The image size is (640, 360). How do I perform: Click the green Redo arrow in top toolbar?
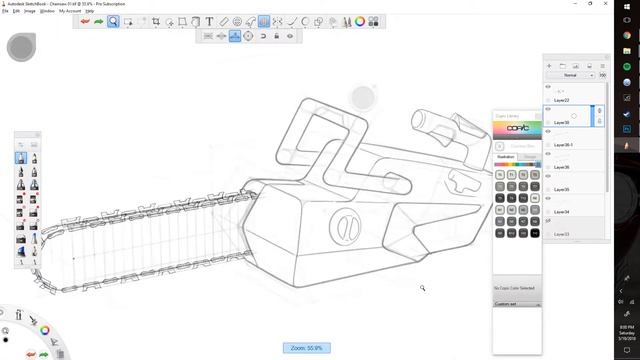coord(98,21)
